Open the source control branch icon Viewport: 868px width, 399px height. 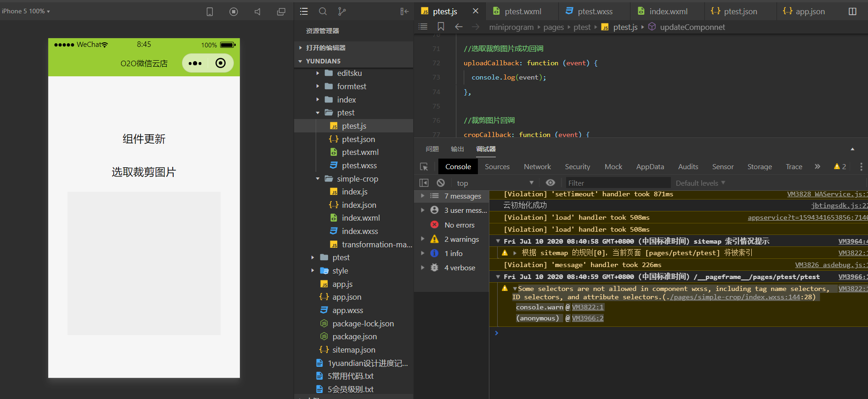(342, 11)
